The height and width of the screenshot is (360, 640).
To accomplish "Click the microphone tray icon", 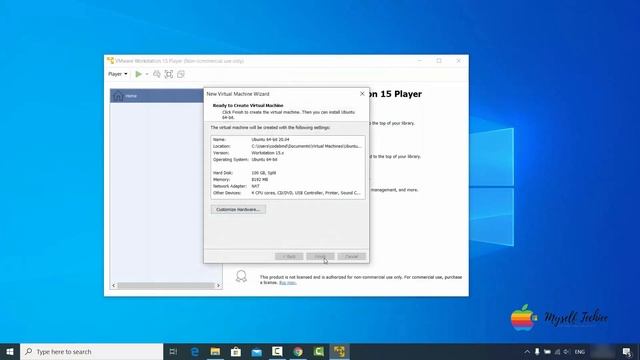I will (537, 351).
